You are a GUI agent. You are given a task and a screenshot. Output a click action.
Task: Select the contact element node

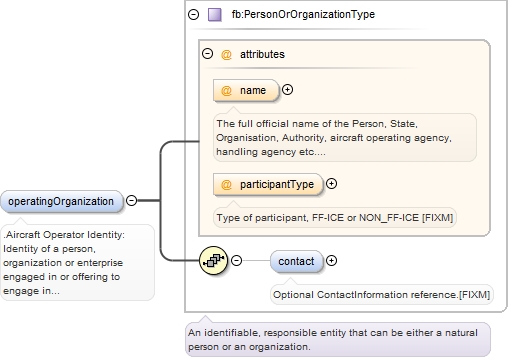(297, 261)
